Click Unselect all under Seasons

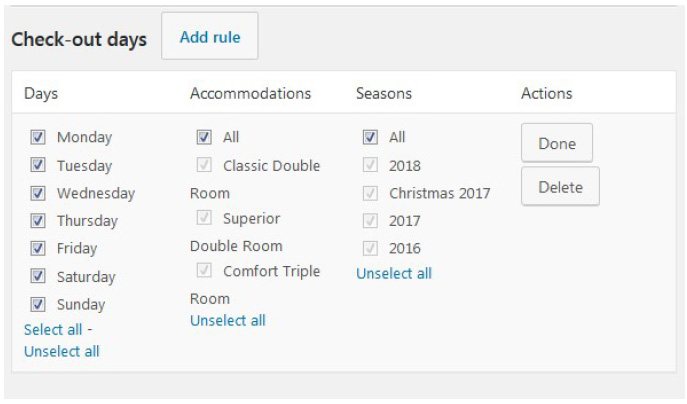pos(394,274)
